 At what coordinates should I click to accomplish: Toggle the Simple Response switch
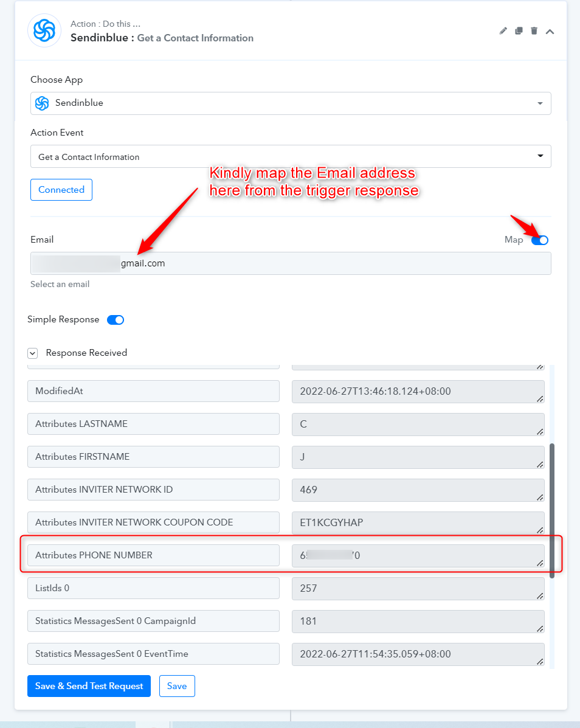[116, 320]
